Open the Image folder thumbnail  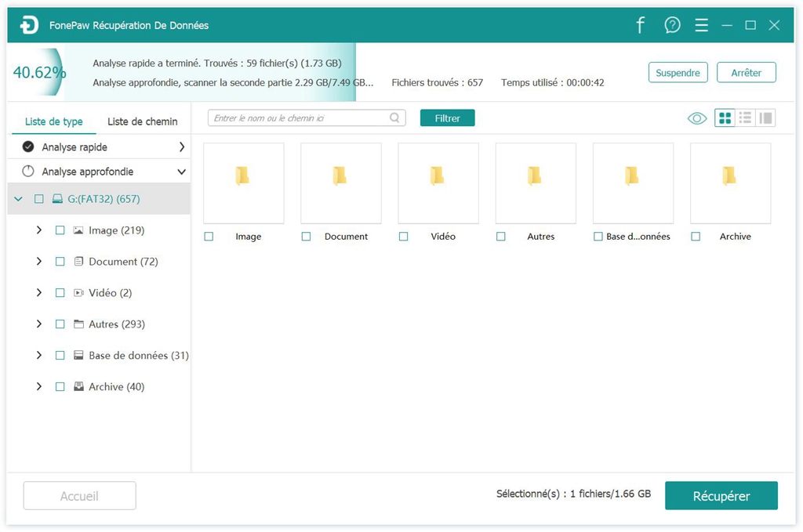[x=243, y=183]
